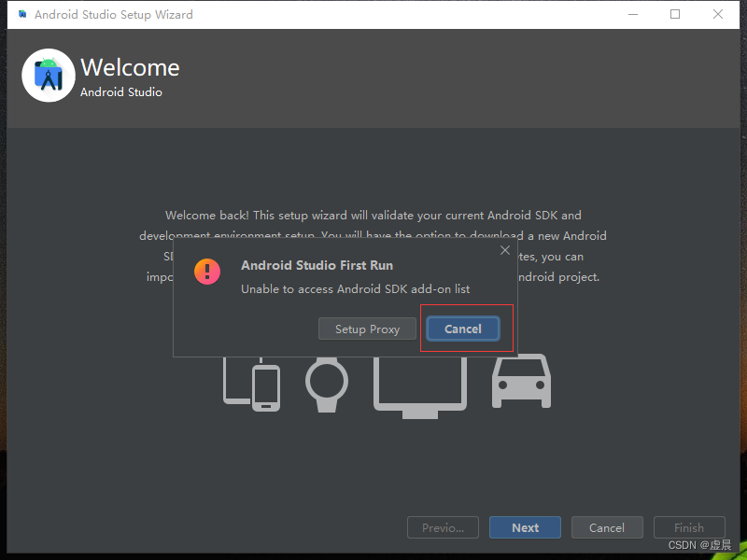Screen dimensions: 747x560
Task: Minimize the setup wizard window
Action: point(633,14)
